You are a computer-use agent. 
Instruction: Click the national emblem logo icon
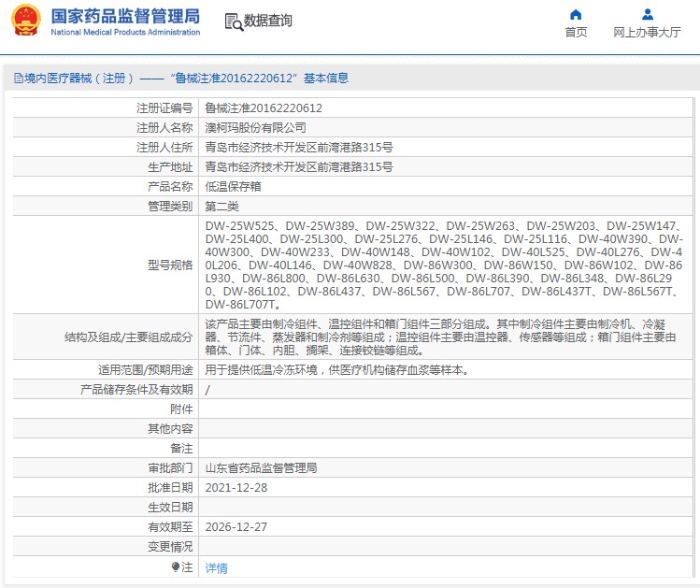26,20
